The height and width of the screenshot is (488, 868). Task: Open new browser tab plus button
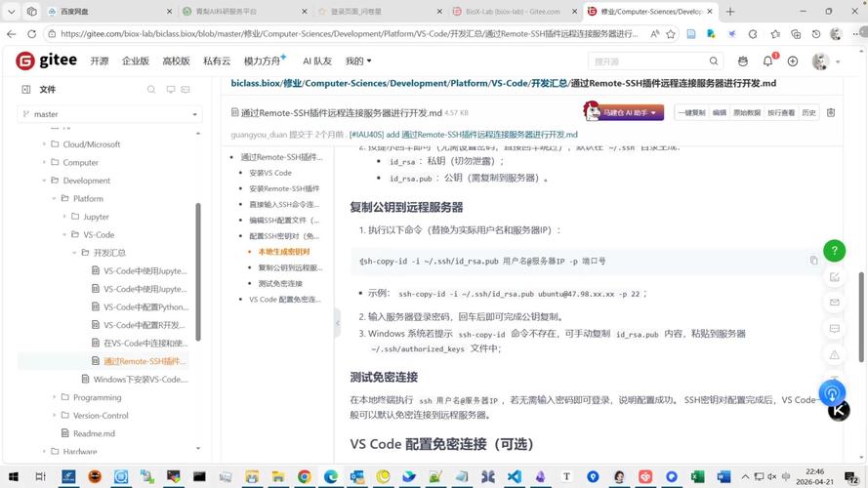(x=730, y=11)
